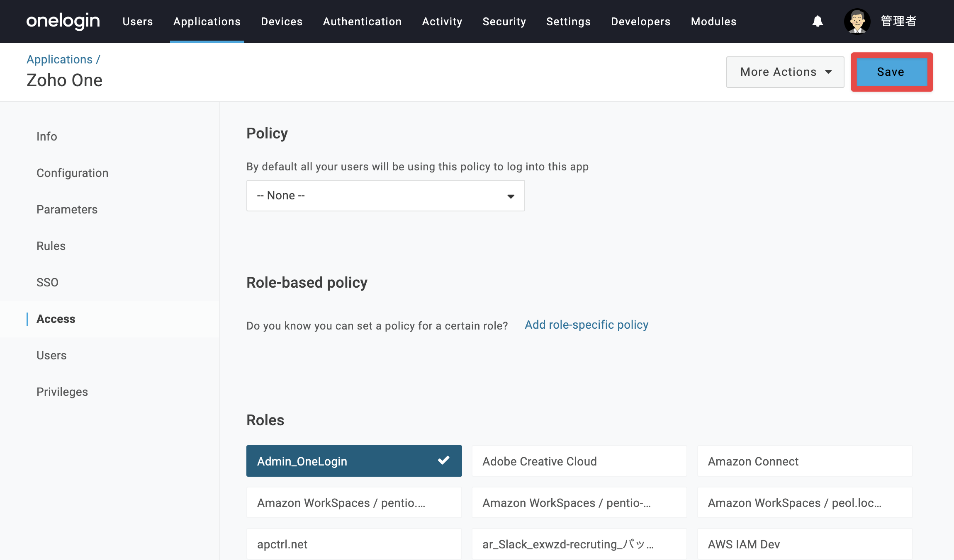This screenshot has width=954, height=560.
Task: Switch to the Parameters tab
Action: click(67, 209)
